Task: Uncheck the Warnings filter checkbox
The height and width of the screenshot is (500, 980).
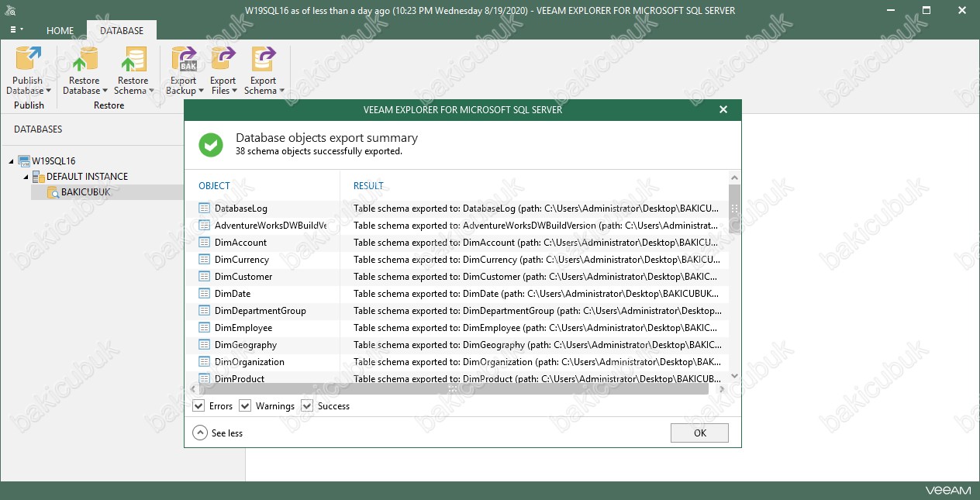Action: pos(245,405)
